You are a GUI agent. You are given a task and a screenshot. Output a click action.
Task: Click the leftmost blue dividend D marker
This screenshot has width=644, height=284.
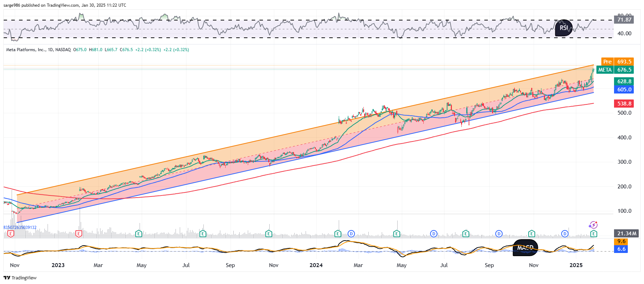coord(351,234)
